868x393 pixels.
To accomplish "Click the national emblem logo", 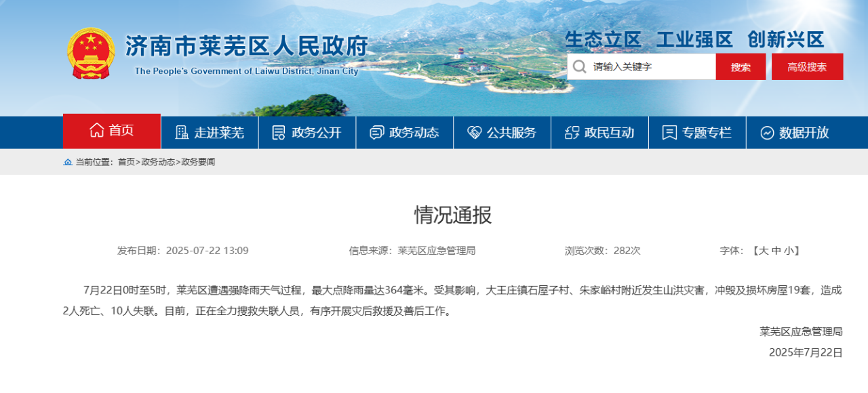I will click(x=91, y=54).
